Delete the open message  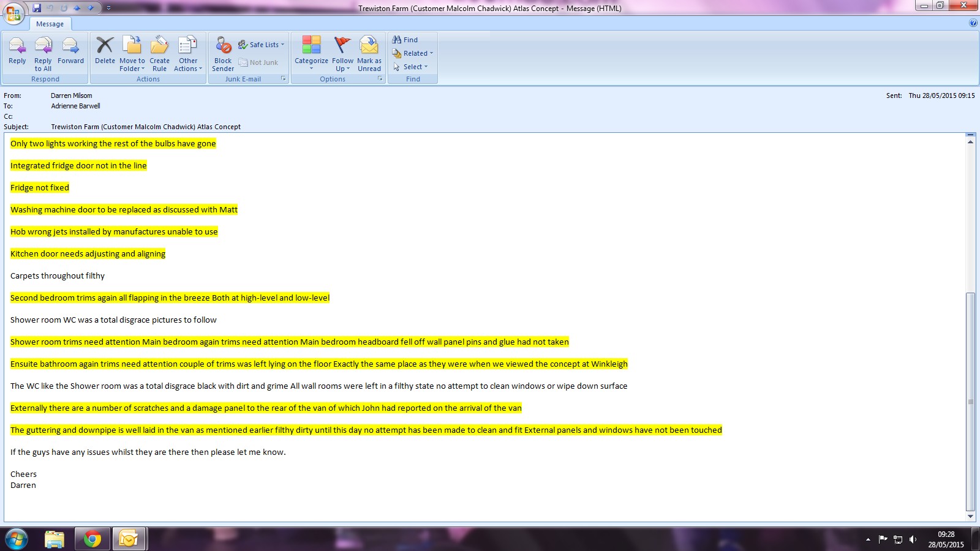105,47
